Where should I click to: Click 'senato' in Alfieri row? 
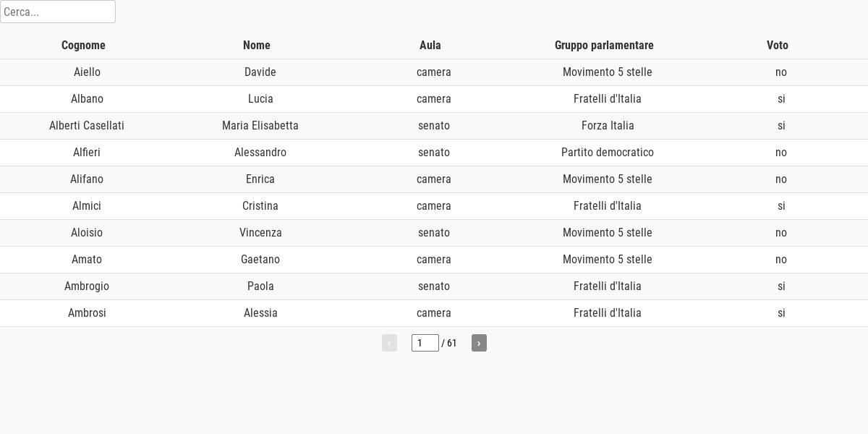click(434, 153)
